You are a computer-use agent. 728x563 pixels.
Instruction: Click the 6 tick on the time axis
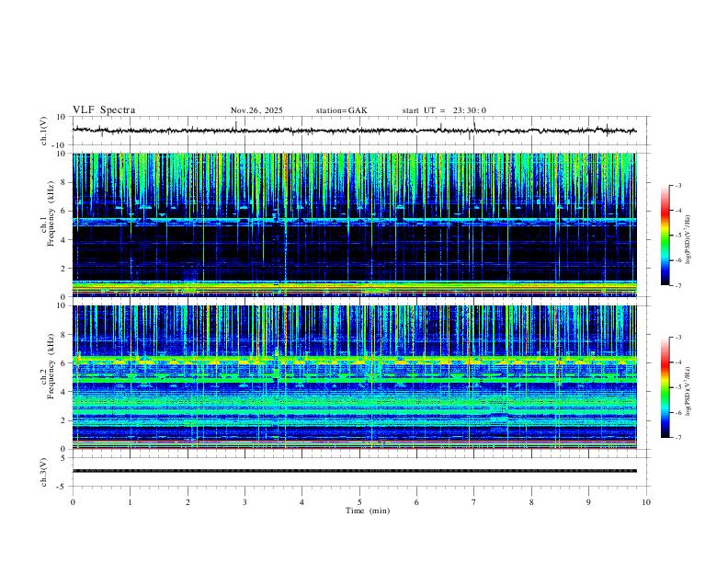coord(417,502)
